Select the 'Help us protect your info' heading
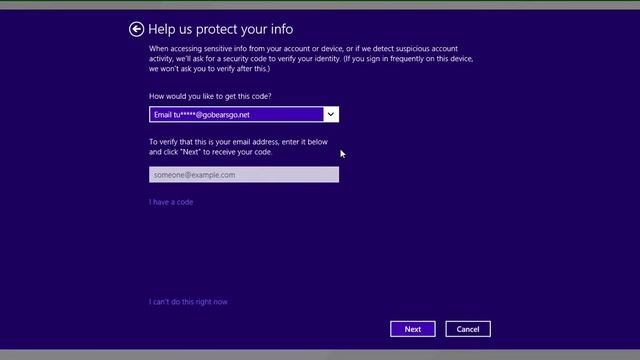 [220, 29]
